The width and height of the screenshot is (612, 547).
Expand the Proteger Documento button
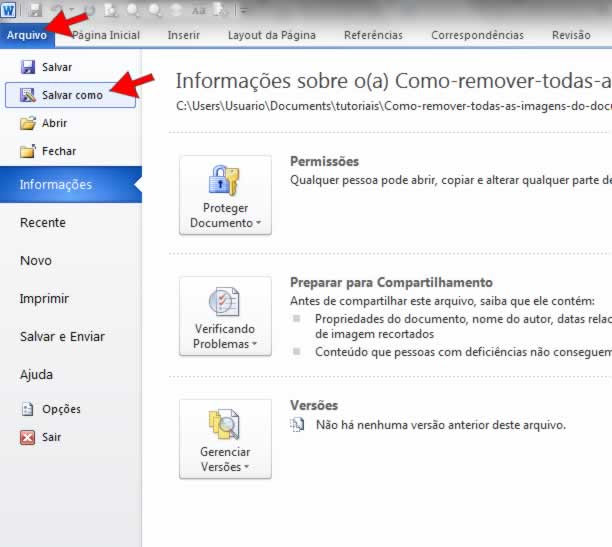click(x=225, y=195)
